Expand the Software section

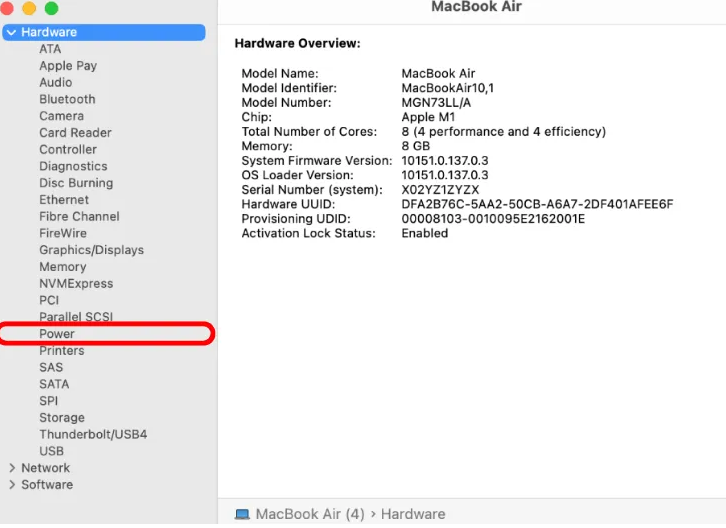[12, 485]
